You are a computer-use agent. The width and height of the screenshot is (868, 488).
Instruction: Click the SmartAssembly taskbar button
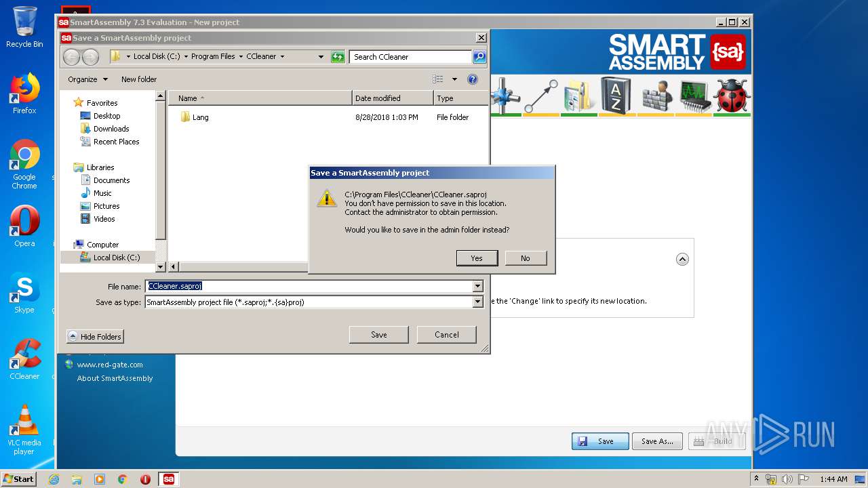click(168, 479)
